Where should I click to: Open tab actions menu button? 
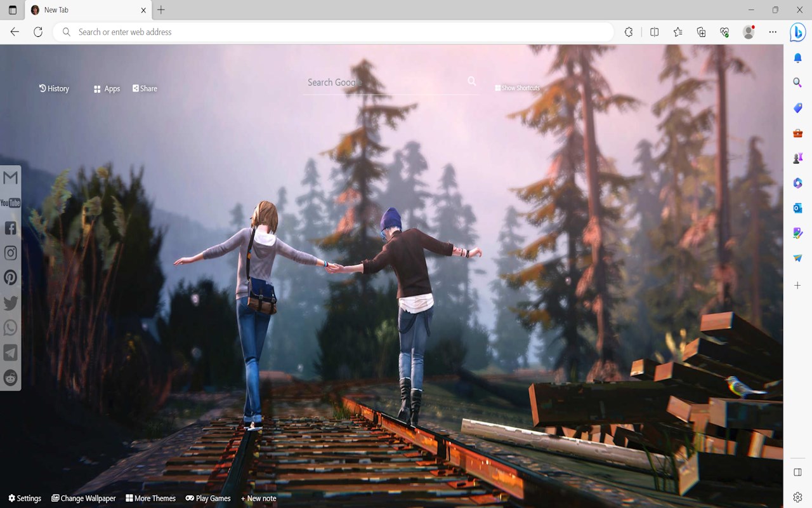tap(12, 10)
